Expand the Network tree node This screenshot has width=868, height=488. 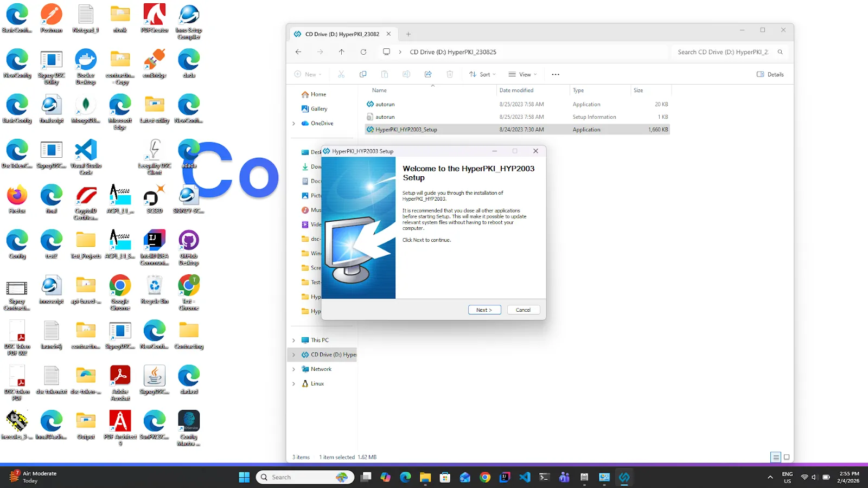click(x=294, y=369)
